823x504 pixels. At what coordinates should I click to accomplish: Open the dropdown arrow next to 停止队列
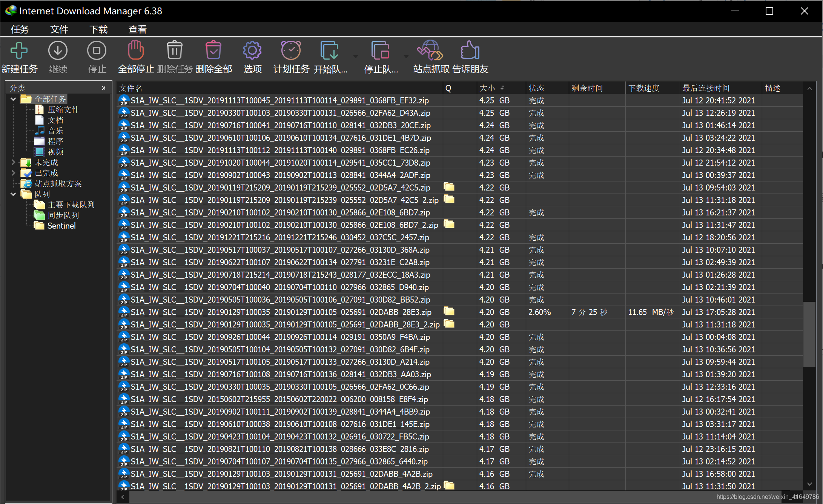pos(406,57)
